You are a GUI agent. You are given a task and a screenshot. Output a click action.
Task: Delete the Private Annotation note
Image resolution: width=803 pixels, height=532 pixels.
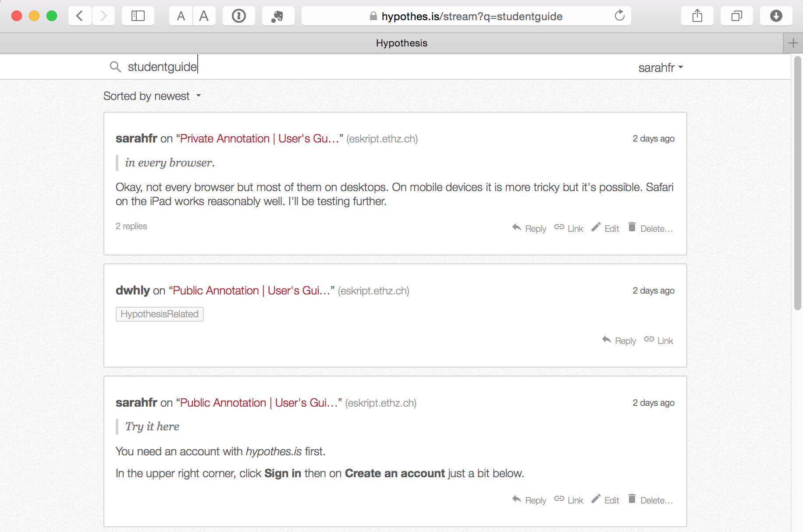(x=650, y=228)
